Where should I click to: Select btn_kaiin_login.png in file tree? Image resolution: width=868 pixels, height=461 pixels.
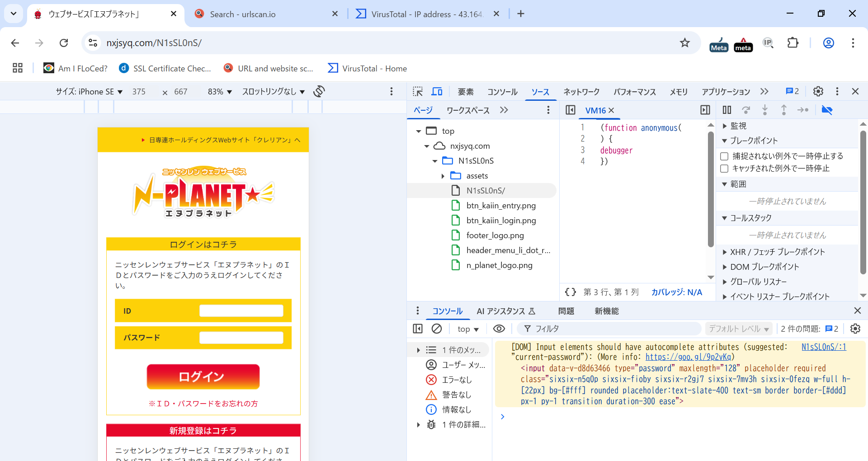[501, 221]
